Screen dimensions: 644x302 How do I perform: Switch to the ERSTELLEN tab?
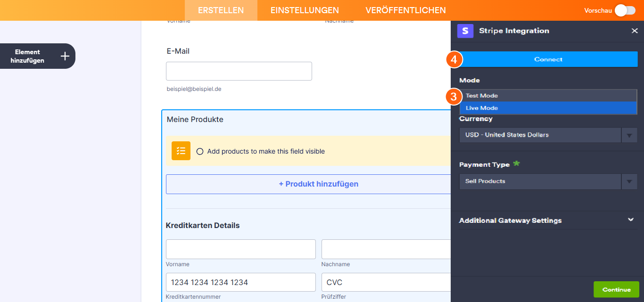(x=221, y=10)
